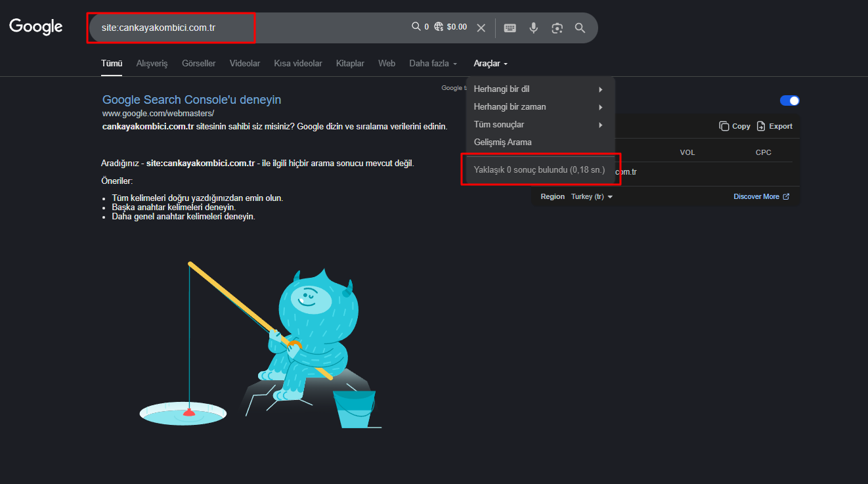Click the Copy icon button in keyword panel
This screenshot has height=484, width=868.
point(735,126)
